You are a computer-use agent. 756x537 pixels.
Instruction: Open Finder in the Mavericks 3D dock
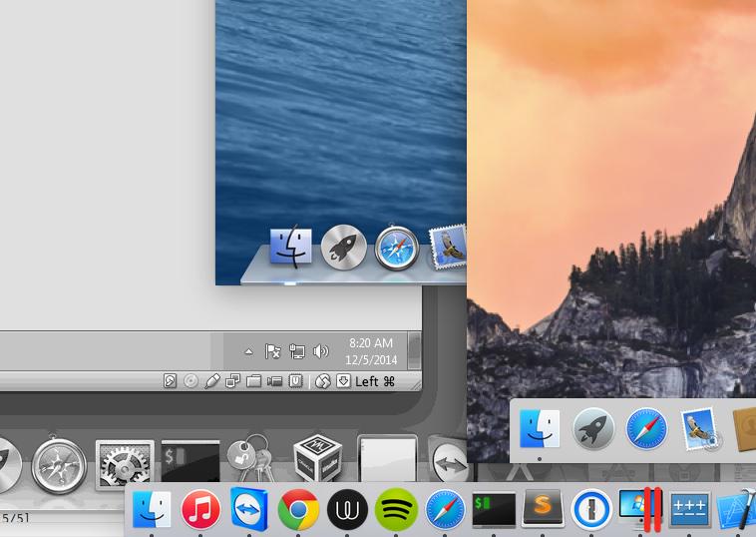291,247
